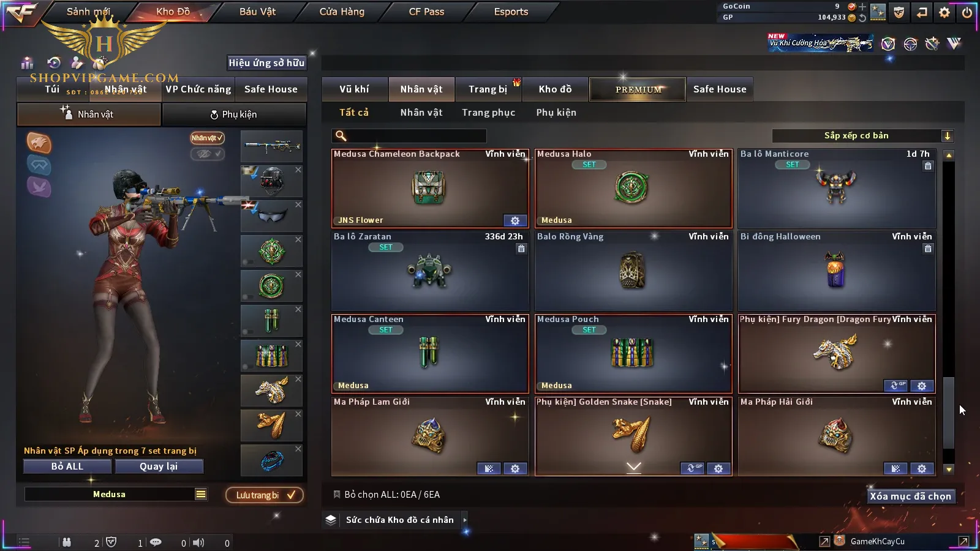980x551 pixels.
Task: Open the Cửa Hàng menu
Action: 342,12
